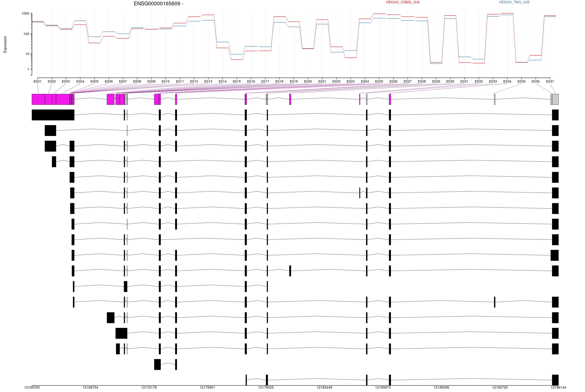Click exon label E023
The height and width of the screenshot is (392, 585).
pyautogui.click(x=351, y=82)
